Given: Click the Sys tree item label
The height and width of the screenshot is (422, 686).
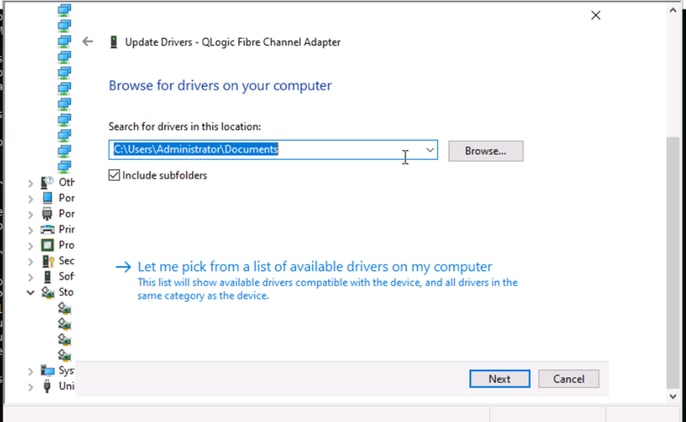Looking at the screenshot, I should tap(66, 370).
